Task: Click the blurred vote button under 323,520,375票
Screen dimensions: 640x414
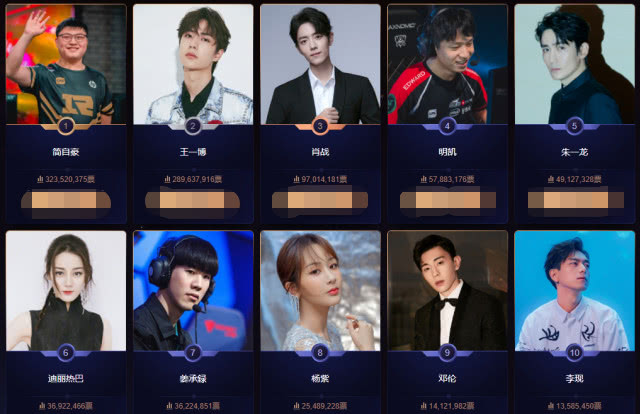Action: (x=66, y=201)
